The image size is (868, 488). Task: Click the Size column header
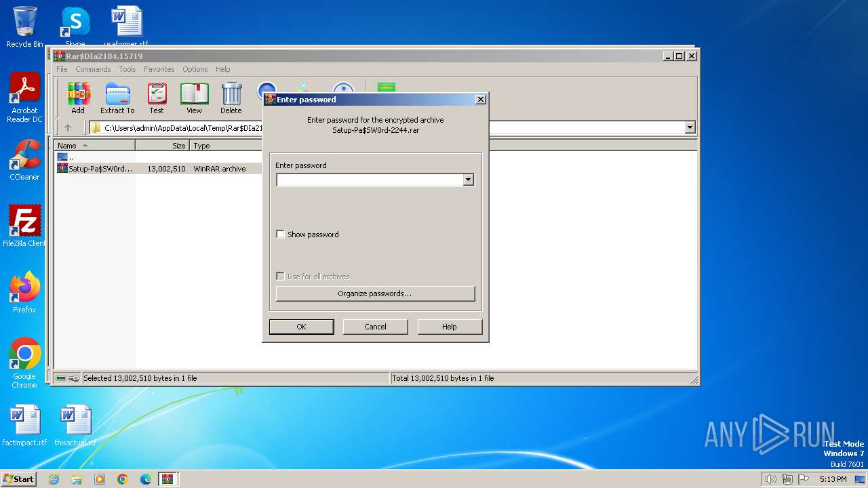click(162, 146)
